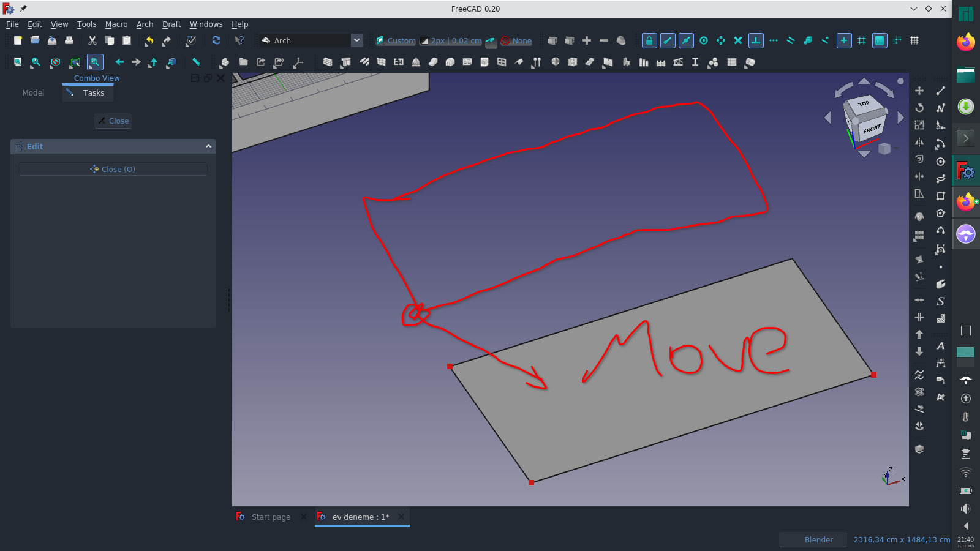Open the Arch workbench selector dropdown
This screenshot has height=551, width=980.
tap(356, 40)
